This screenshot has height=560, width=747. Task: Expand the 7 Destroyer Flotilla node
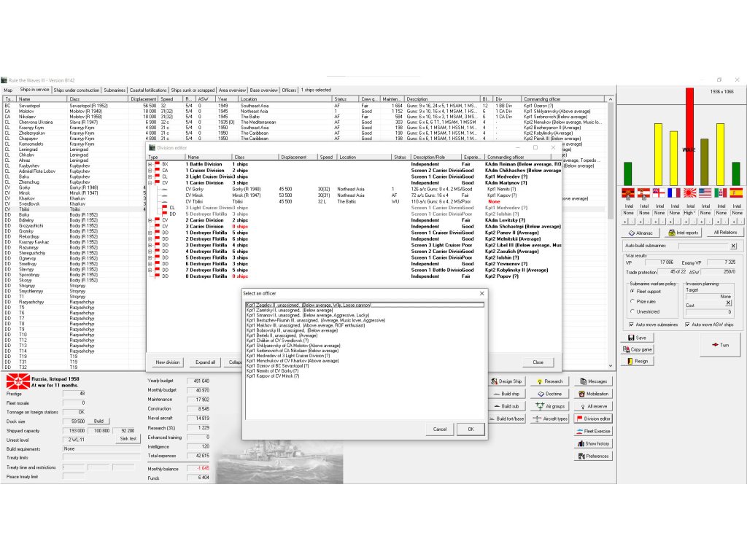(150, 270)
